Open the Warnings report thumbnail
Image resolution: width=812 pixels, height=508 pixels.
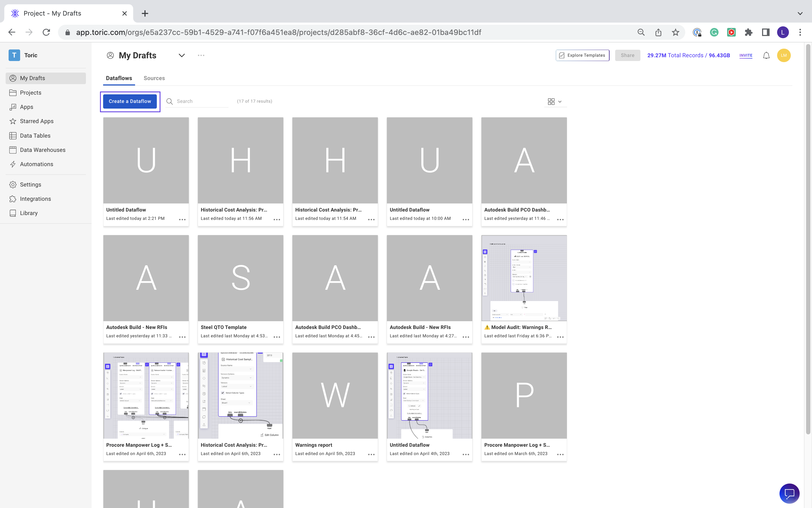[335, 395]
